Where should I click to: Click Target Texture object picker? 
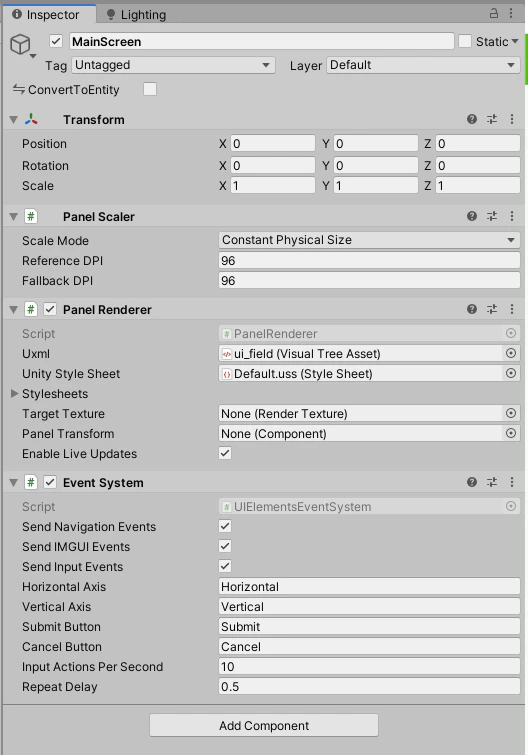tap(511, 413)
